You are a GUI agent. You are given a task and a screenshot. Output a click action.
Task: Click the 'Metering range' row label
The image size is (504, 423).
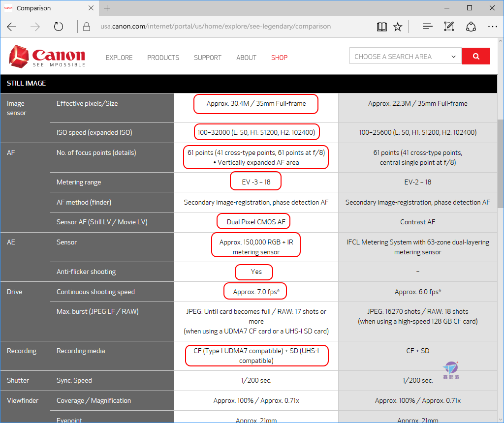(79, 182)
